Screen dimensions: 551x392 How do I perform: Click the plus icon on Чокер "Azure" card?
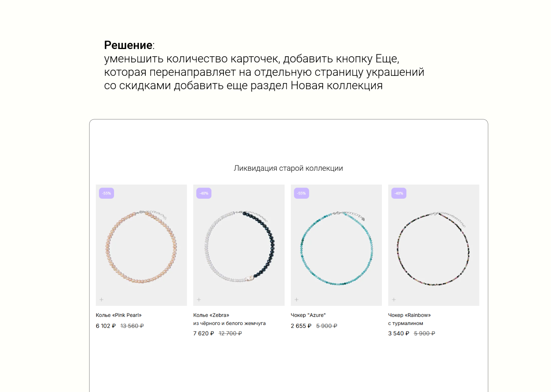click(297, 300)
